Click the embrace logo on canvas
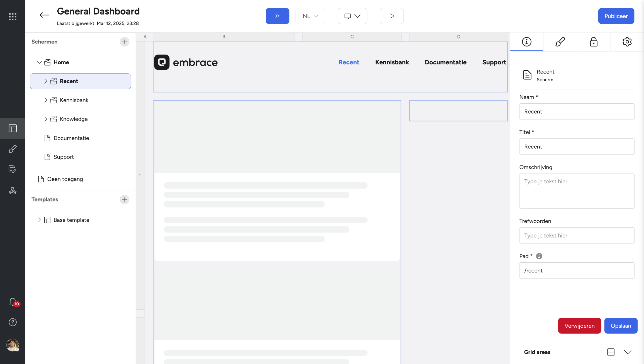Image resolution: width=644 pixels, height=364 pixels. [x=186, y=62]
